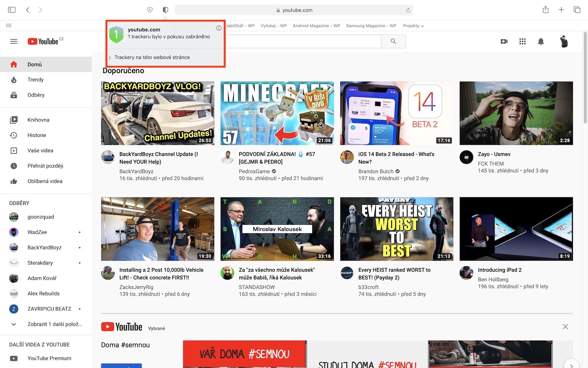
Task: Show the tab overview icon
Action: tap(577, 10)
